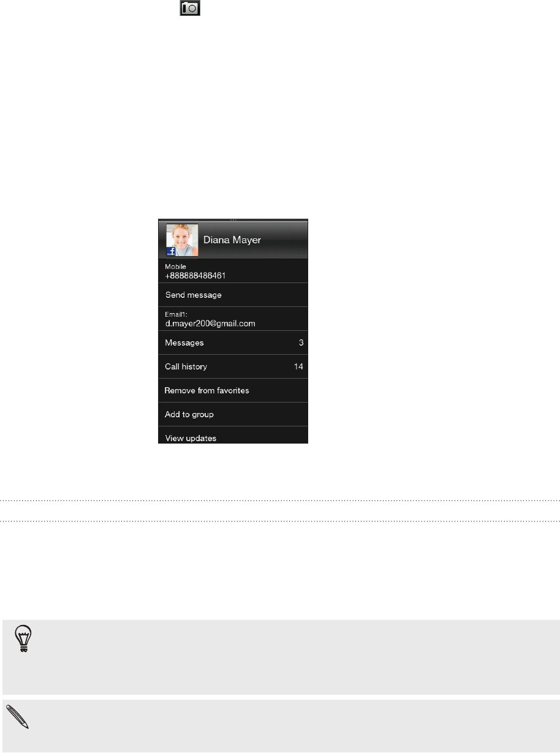Screen dimensions: 560x753
Task: Open email d.mayer200@gmail.com
Action: pyautogui.click(x=233, y=319)
